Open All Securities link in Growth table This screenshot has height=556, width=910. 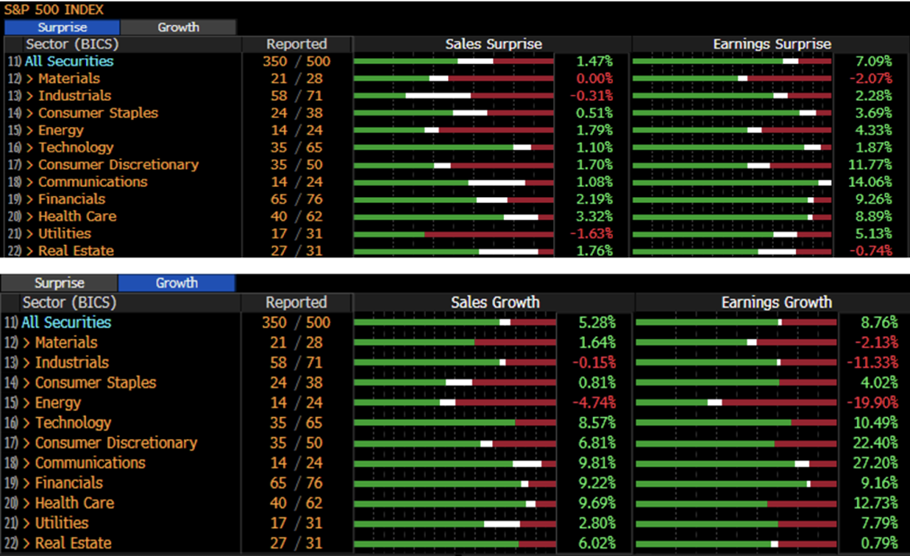click(x=66, y=322)
